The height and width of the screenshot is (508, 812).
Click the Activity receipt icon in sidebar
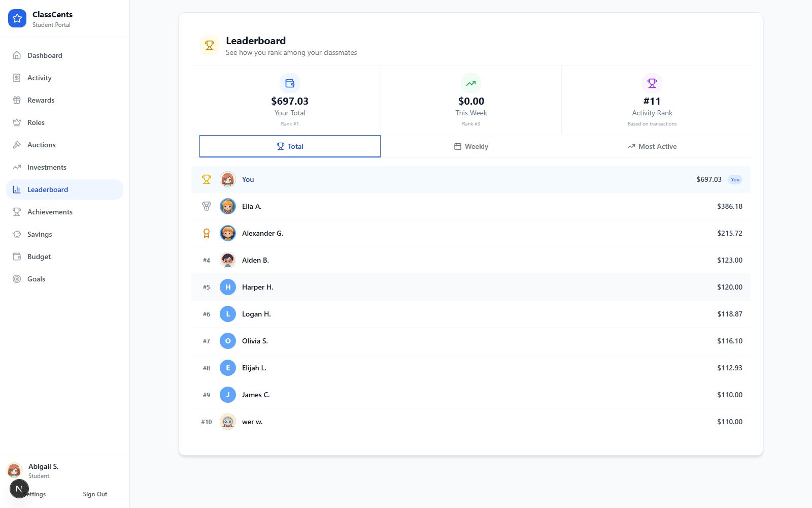[17, 78]
